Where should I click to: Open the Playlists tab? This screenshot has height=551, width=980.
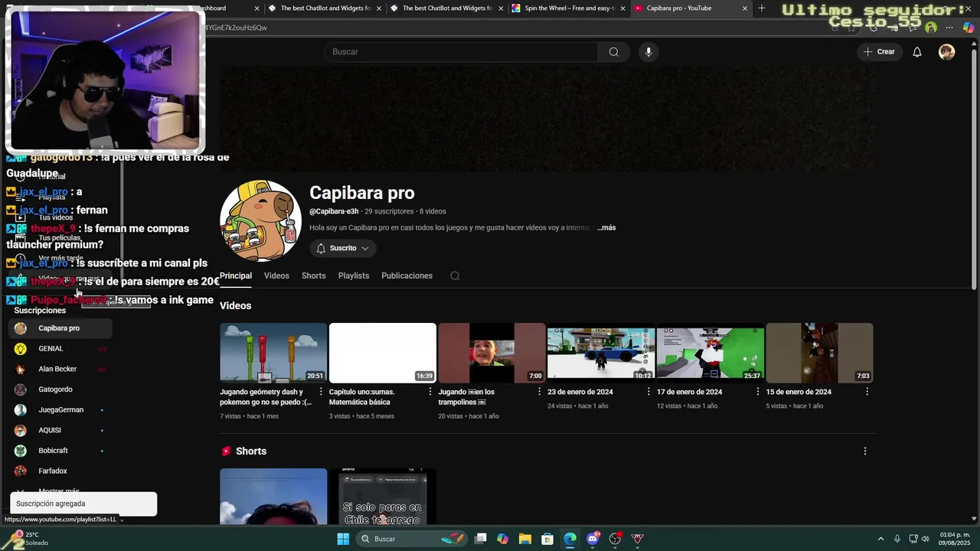[x=354, y=275]
